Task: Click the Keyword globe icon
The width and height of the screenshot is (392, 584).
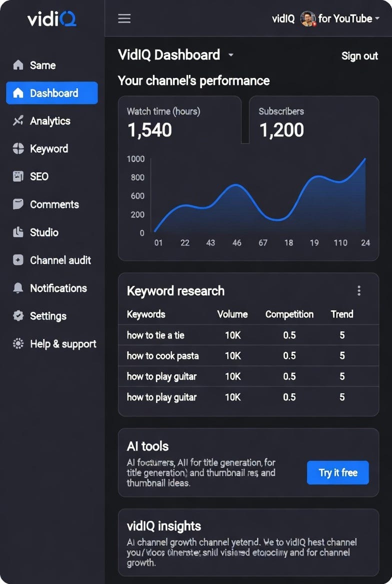Action: click(18, 148)
